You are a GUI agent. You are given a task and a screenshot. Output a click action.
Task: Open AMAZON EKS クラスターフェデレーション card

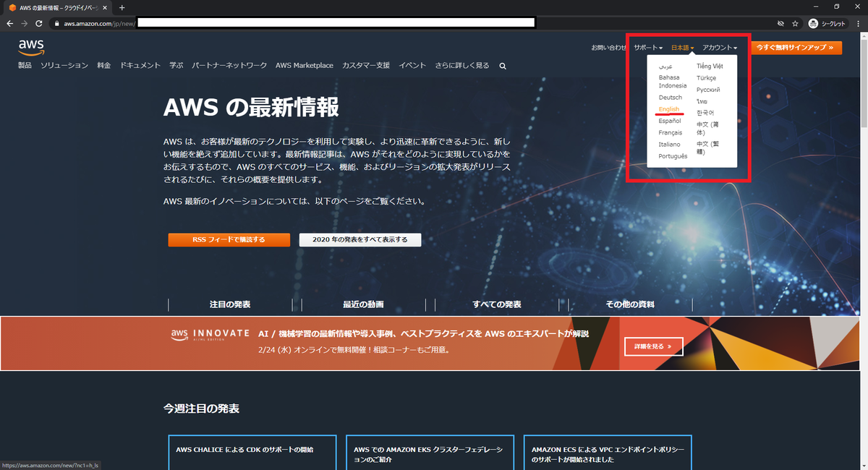click(430, 452)
